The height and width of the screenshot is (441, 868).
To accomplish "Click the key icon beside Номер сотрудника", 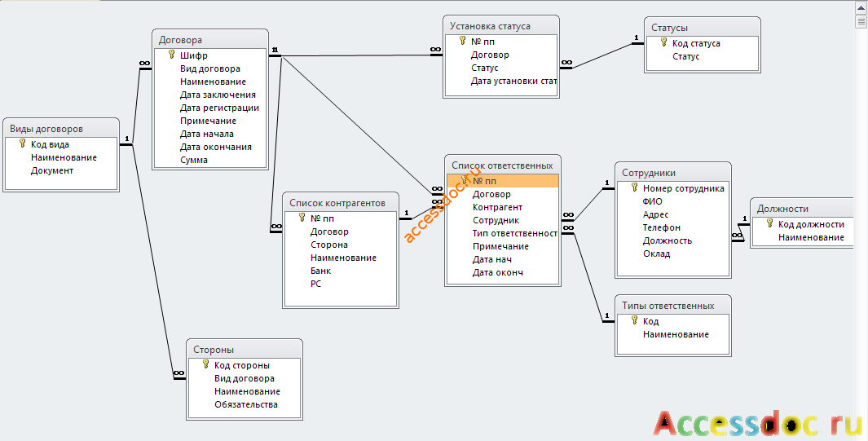I will pos(635,187).
